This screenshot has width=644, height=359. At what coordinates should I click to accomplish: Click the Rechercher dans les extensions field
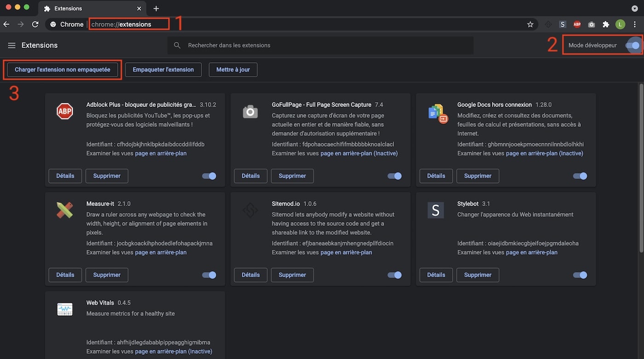[322, 45]
